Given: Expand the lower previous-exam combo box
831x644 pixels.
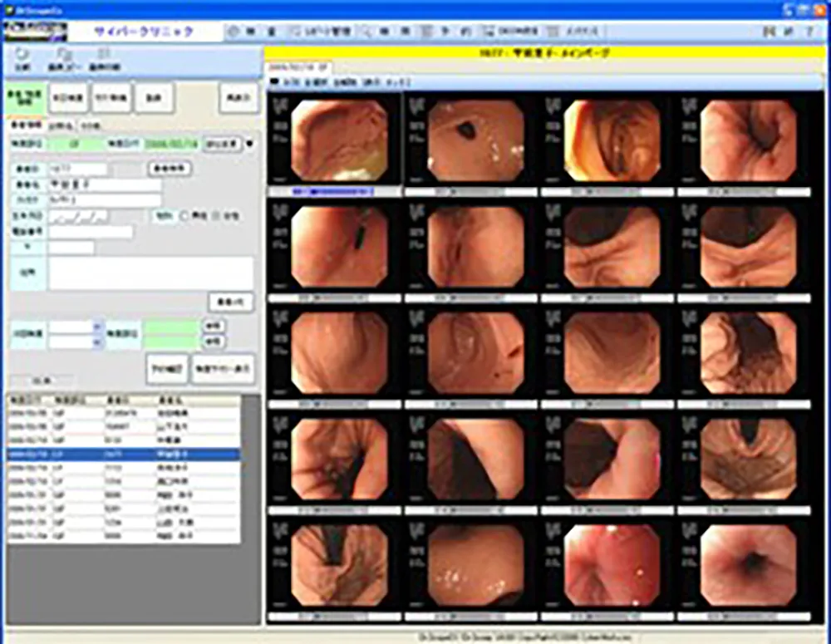Looking at the screenshot, I should 97,342.
